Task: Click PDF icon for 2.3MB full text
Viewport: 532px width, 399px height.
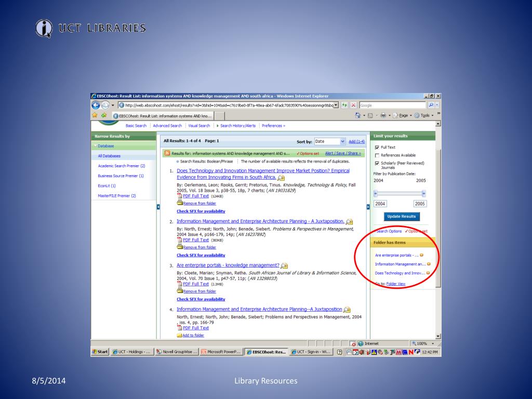Action: pos(179,284)
